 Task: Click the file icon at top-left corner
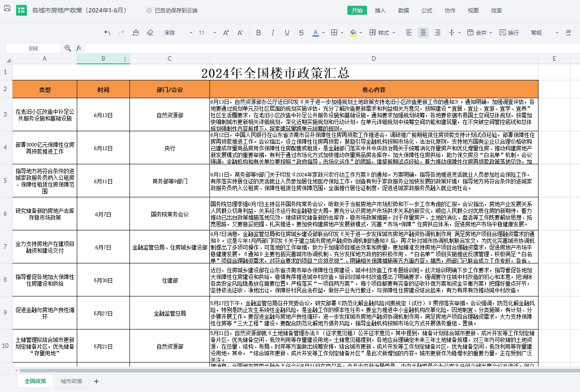(x=7, y=9)
